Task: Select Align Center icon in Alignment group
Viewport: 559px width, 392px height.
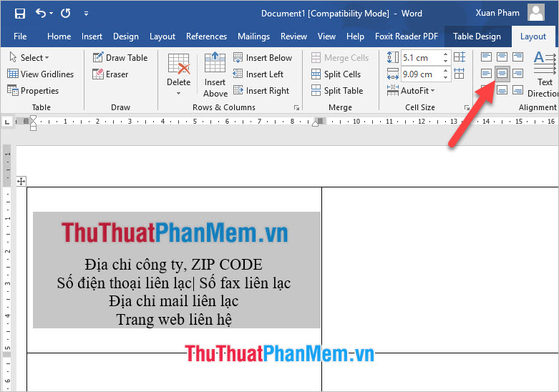Action: (502, 74)
